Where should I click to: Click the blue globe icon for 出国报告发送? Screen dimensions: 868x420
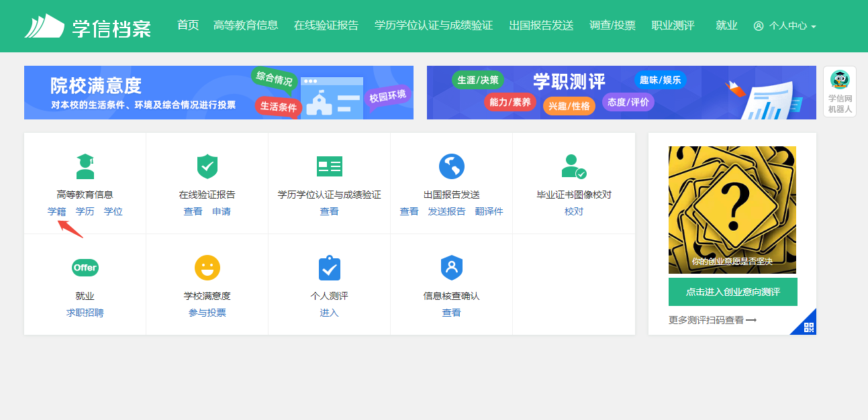coord(452,166)
